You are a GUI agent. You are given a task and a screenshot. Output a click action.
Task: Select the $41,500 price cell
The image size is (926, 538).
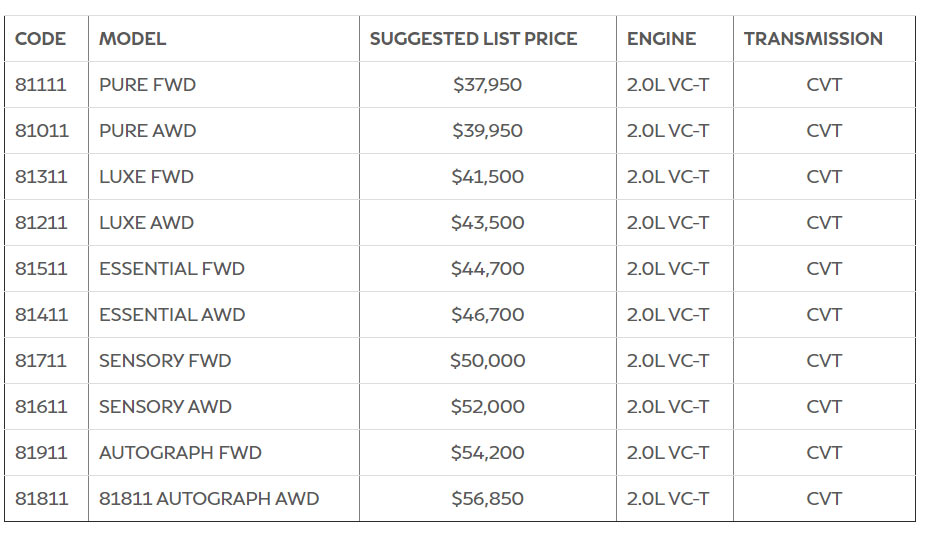pyautogui.click(x=487, y=177)
